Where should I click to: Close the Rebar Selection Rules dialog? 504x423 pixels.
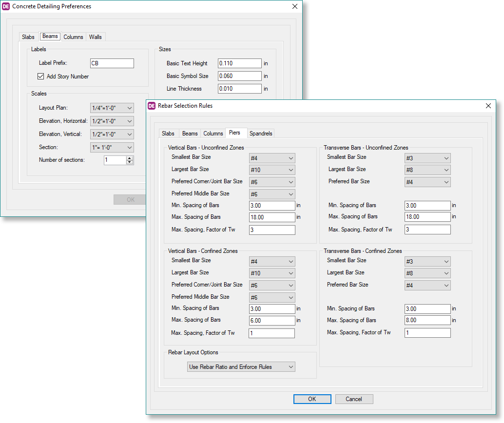(488, 106)
